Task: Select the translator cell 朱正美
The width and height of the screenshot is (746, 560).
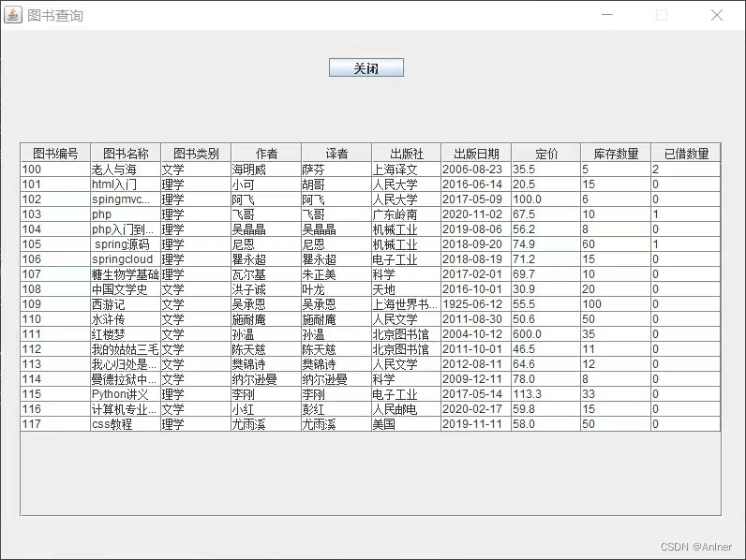Action: pos(336,274)
